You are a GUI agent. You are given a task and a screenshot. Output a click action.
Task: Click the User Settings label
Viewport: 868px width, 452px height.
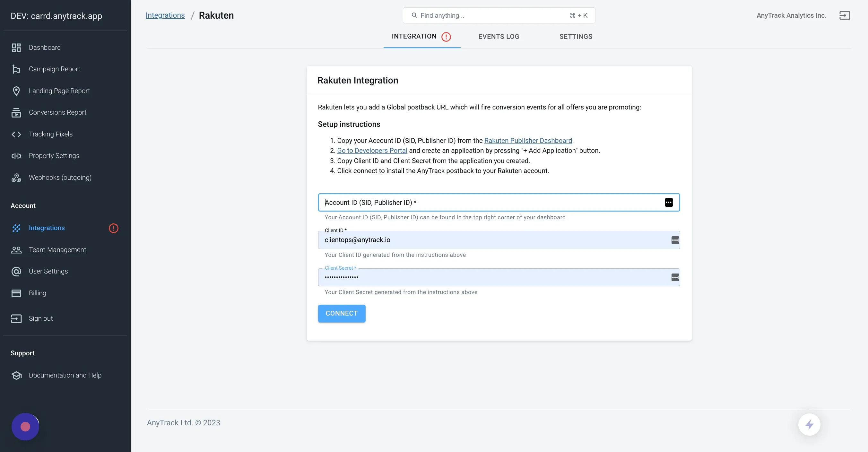click(x=48, y=271)
